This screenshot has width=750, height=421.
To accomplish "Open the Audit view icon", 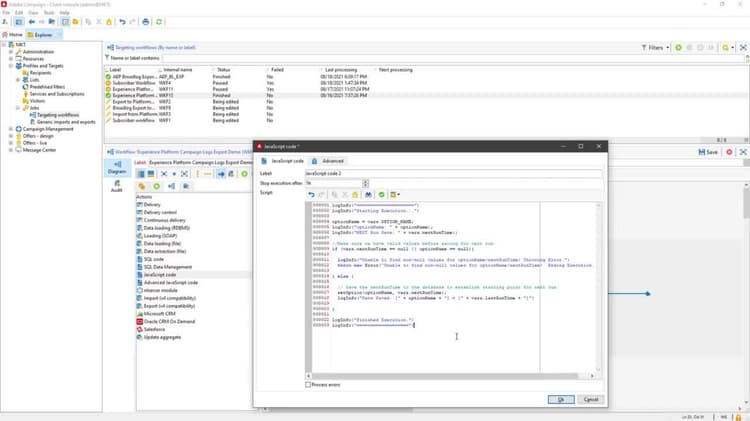I will [x=117, y=183].
